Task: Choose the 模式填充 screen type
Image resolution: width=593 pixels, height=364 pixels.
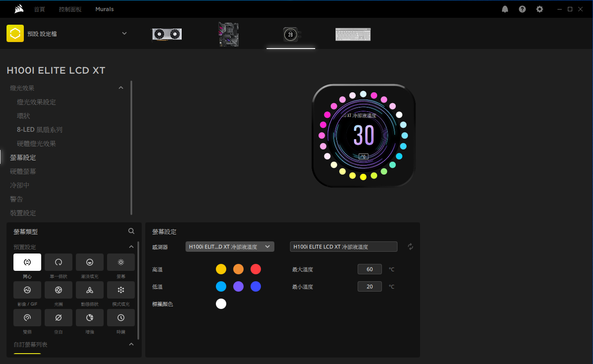Action: tap(121, 290)
